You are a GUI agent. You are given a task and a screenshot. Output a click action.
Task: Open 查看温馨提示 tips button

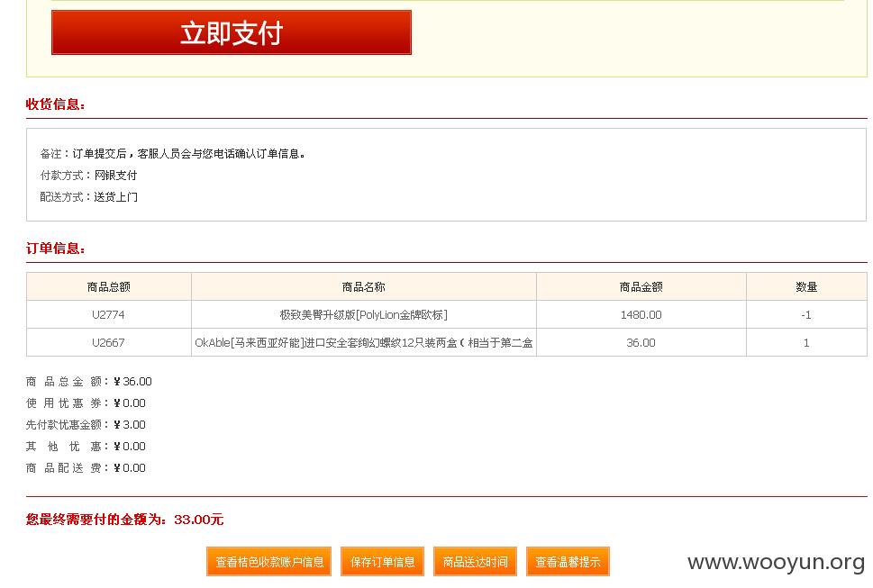568,562
